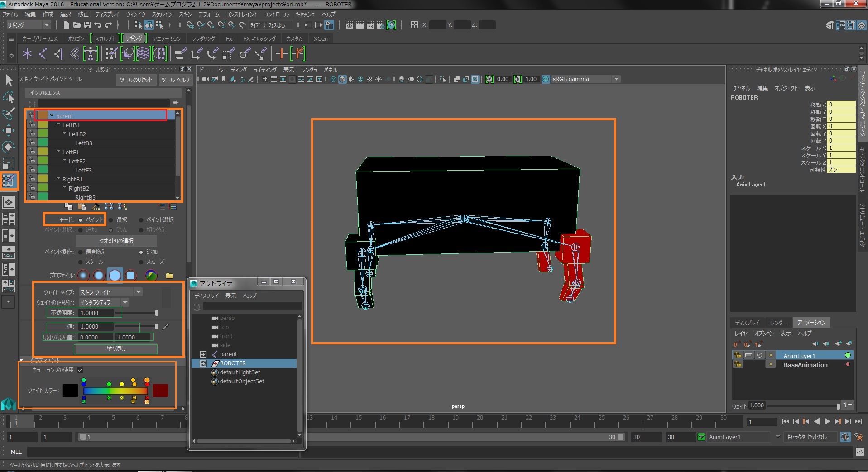Screen dimensions: 868x472
Task: Select the arrow Select tool in toolbox
Action: point(9,81)
